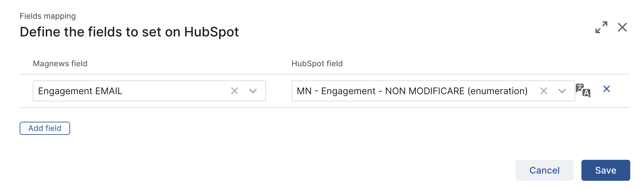Click the NON MODIFICARE selected value text
644x189 pixels.
(x=425, y=91)
